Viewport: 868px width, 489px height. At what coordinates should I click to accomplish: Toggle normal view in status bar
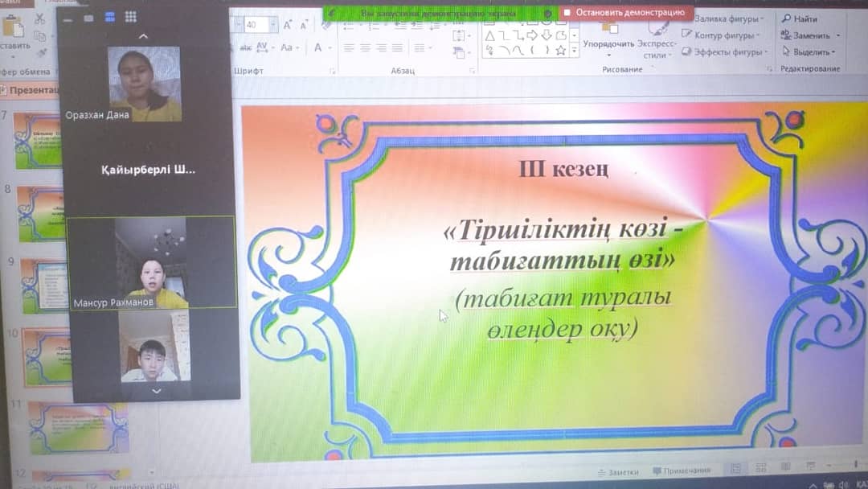coord(734,469)
